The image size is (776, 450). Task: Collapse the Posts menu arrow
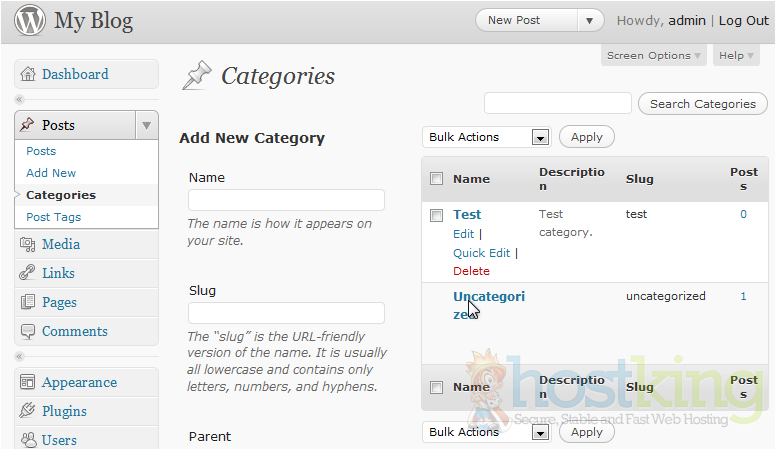click(146, 125)
